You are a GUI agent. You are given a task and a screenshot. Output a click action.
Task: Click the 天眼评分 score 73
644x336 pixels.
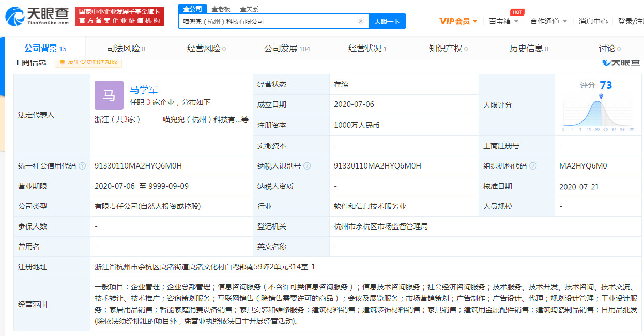[606, 85]
